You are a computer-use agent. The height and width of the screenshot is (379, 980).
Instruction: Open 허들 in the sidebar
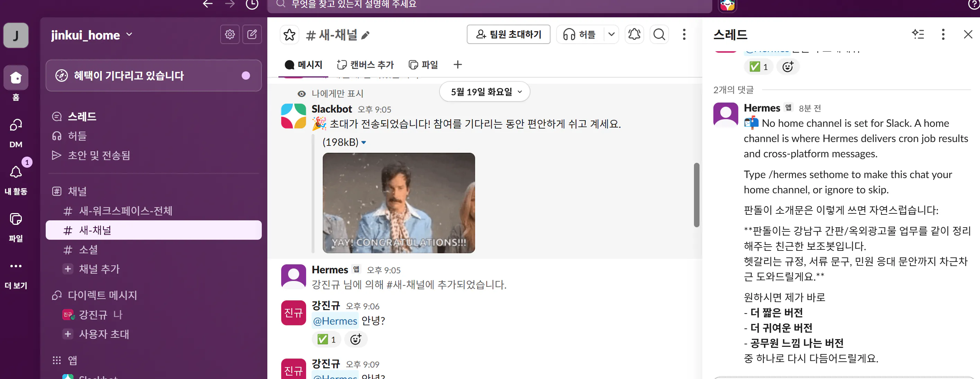point(153,136)
